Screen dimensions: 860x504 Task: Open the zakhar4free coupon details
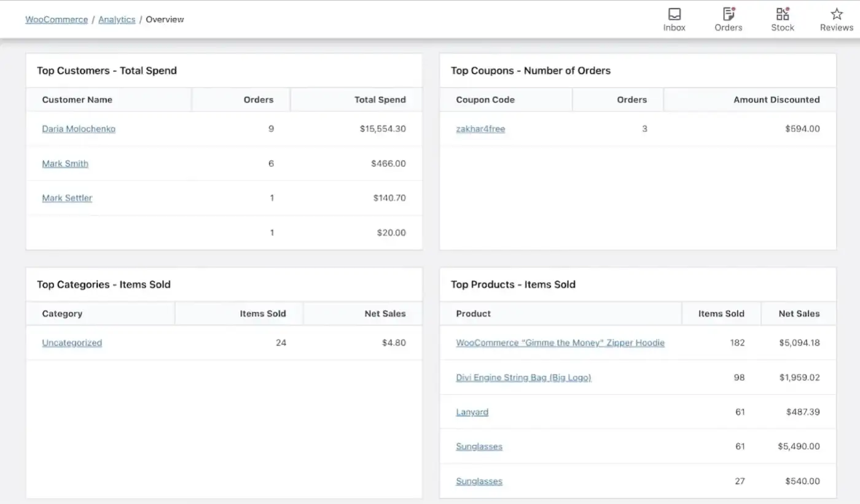480,129
